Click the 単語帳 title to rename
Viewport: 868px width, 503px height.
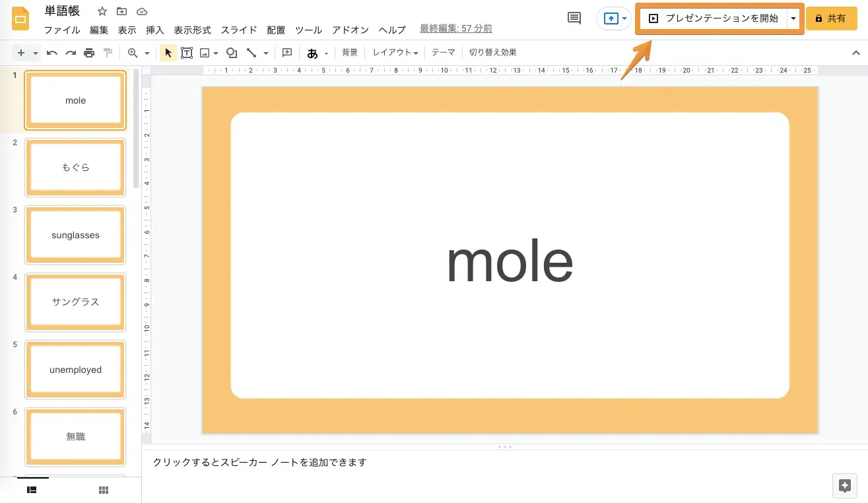click(x=62, y=11)
